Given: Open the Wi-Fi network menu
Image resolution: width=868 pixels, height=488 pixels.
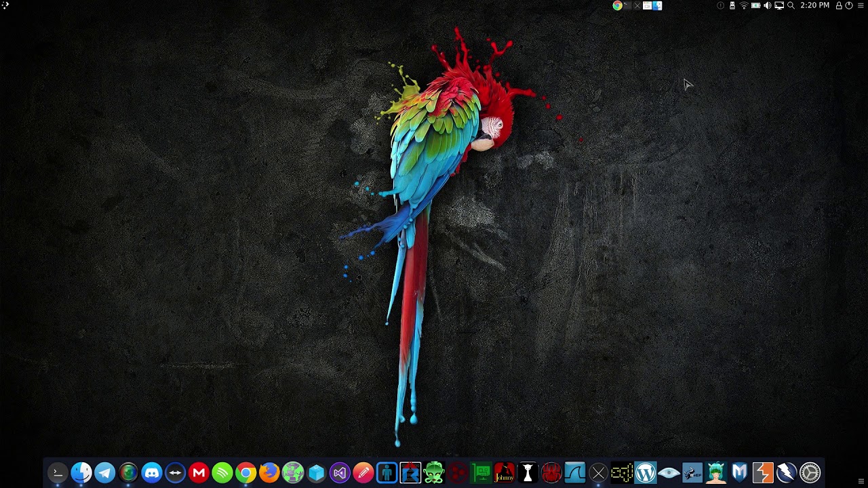Looking at the screenshot, I should point(743,5).
